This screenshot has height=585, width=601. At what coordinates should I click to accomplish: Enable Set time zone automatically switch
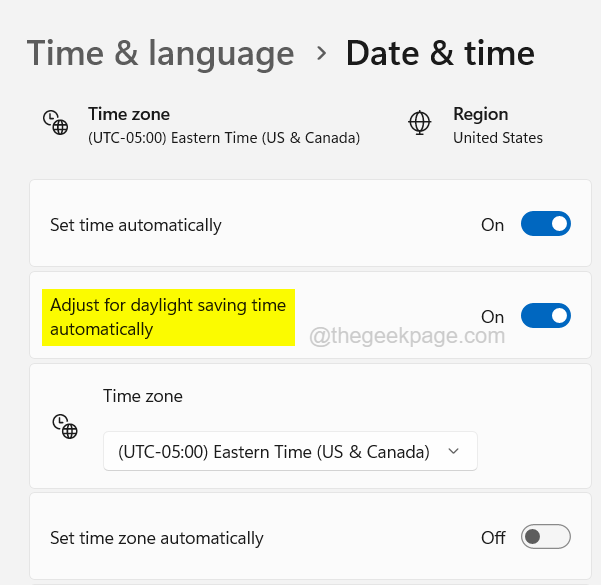(545, 537)
